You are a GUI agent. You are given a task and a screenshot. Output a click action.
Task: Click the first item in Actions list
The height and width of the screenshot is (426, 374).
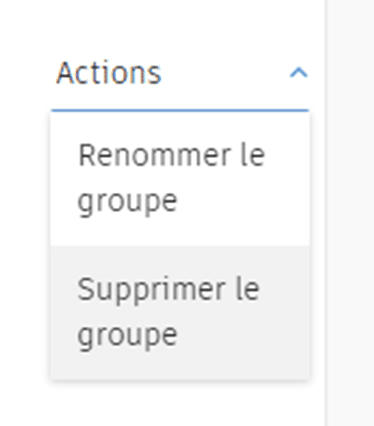point(180,179)
